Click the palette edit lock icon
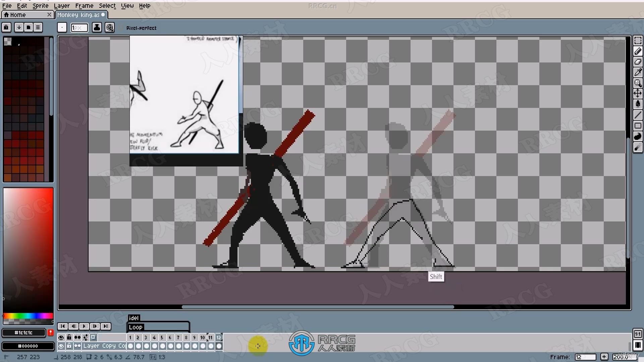This screenshot has width=644, height=362. [6, 27]
